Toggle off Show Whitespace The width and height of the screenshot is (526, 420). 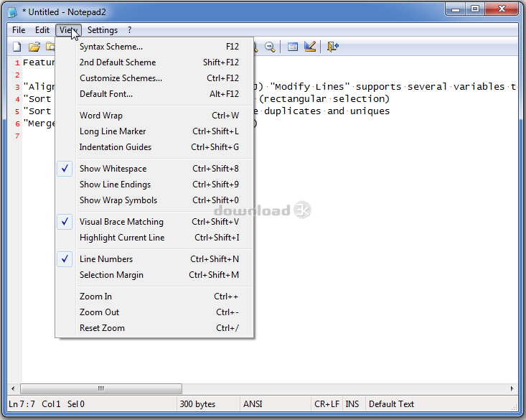[x=155, y=169]
